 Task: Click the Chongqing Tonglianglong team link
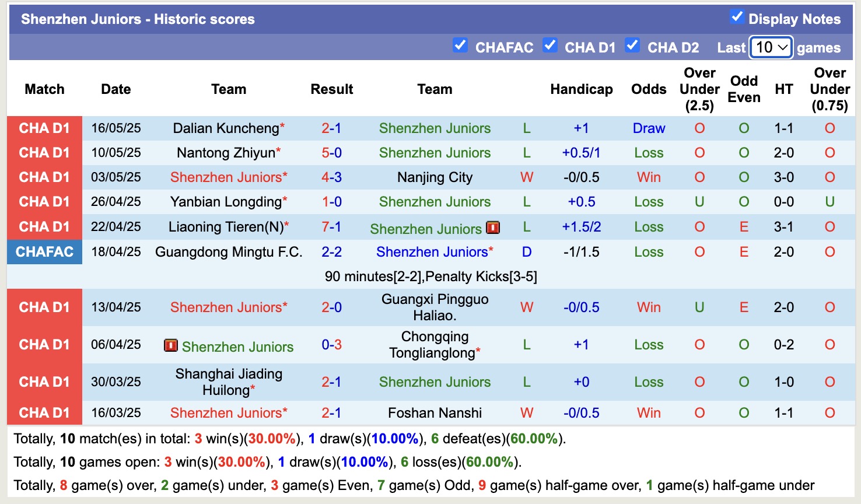pos(435,344)
